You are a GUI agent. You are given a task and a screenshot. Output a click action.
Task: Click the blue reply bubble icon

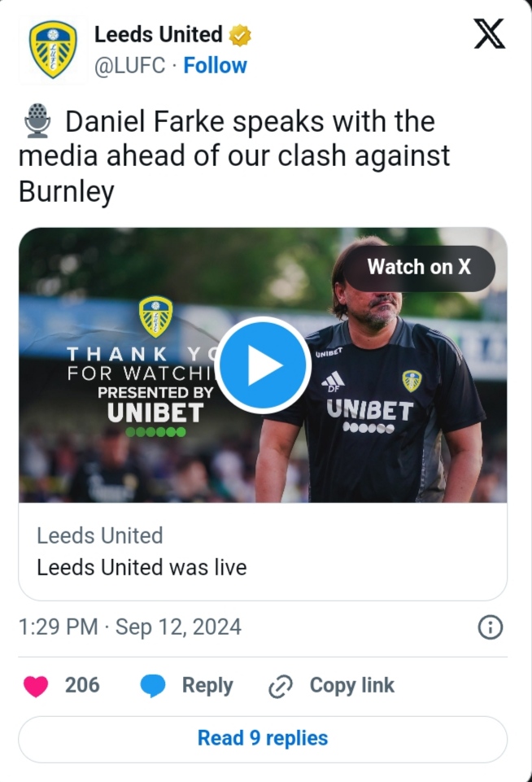click(x=153, y=686)
